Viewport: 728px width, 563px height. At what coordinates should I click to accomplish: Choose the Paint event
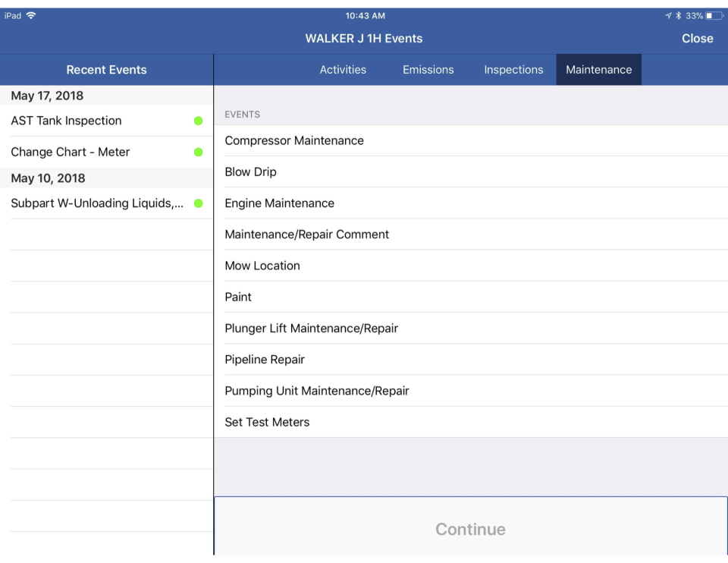click(238, 297)
